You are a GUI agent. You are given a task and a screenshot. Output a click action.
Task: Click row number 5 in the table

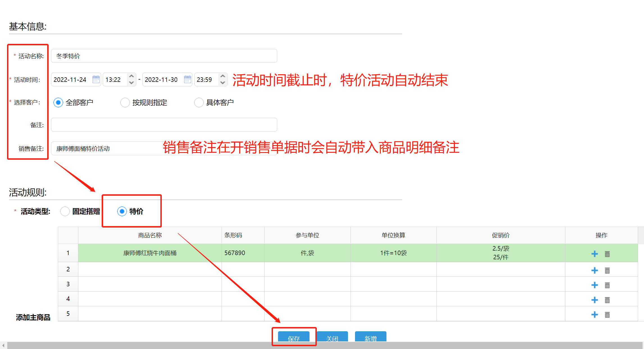pos(68,314)
